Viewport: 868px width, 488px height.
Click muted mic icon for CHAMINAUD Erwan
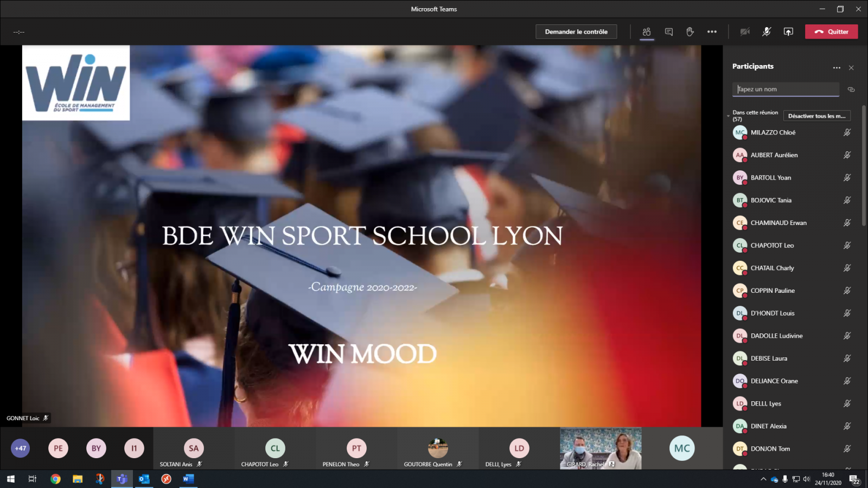pyautogui.click(x=847, y=223)
